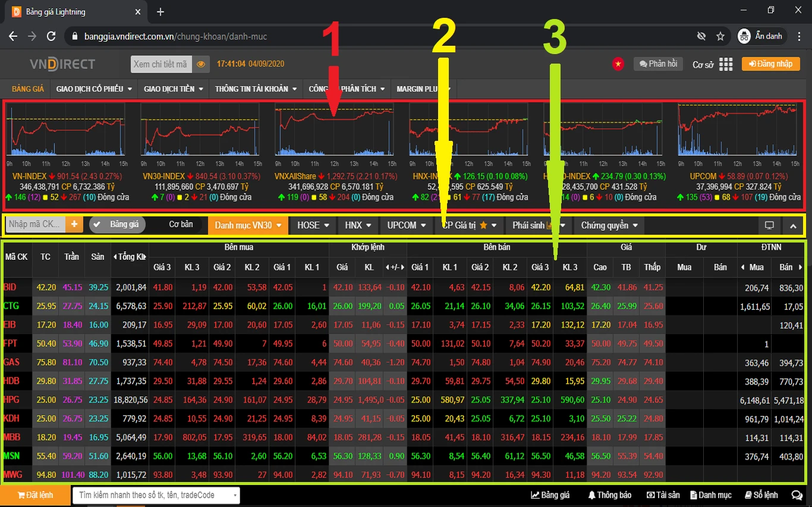
Task: Click the orange plus button to add stock
Action: pyautogui.click(x=74, y=225)
